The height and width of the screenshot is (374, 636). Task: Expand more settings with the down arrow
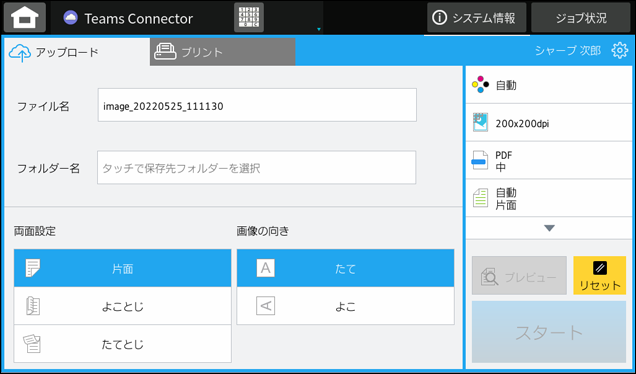click(549, 228)
